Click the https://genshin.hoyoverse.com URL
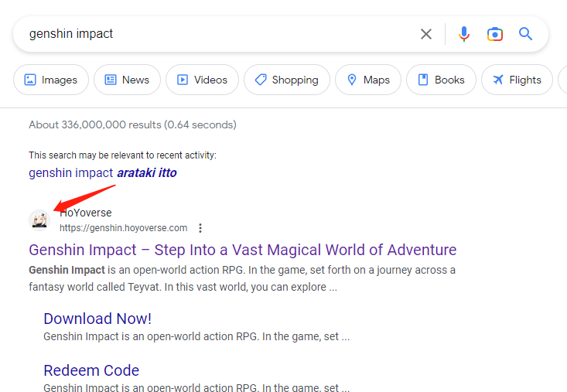This screenshot has height=392, width=567. tap(123, 228)
